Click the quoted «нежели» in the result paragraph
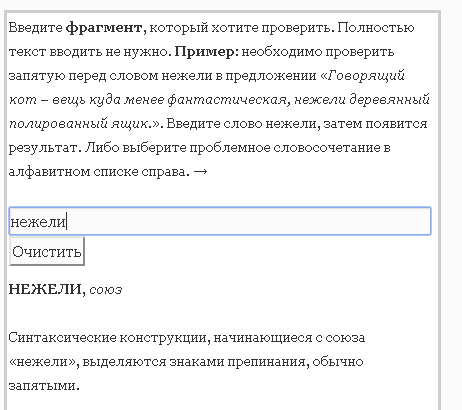The width and height of the screenshot is (462, 410). click(x=42, y=362)
